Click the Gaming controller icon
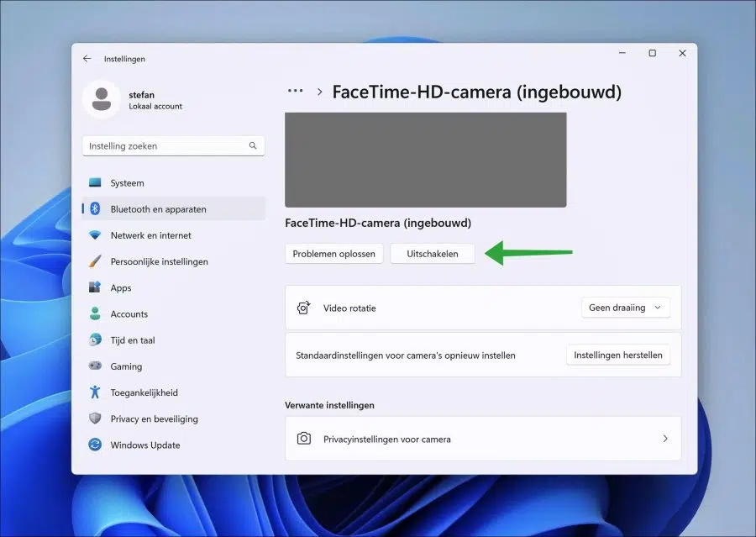 click(x=95, y=366)
